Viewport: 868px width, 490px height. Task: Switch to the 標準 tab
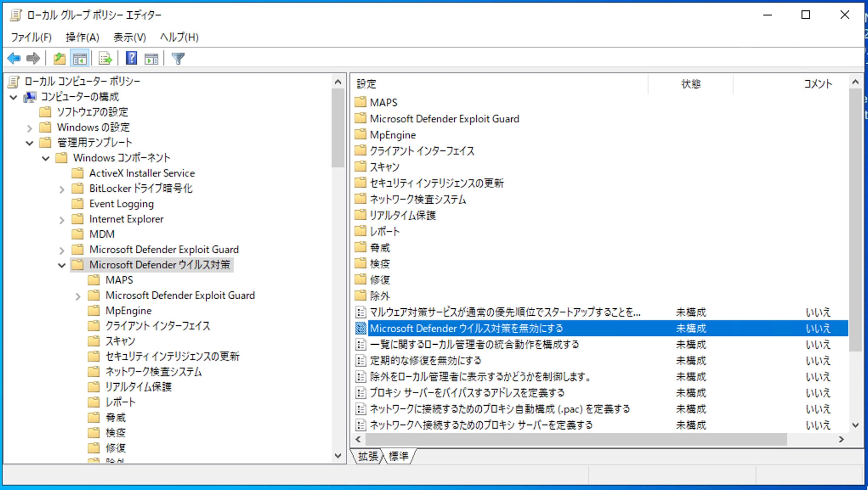tap(399, 457)
